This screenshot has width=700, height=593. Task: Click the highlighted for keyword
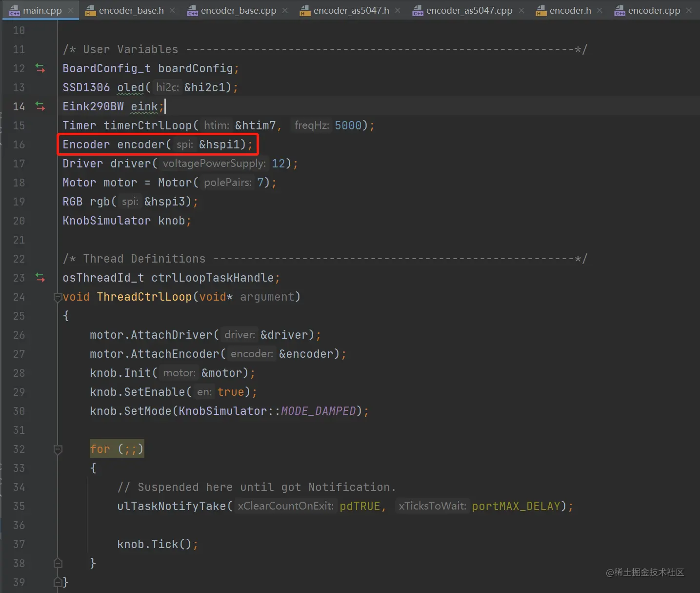[100, 449]
